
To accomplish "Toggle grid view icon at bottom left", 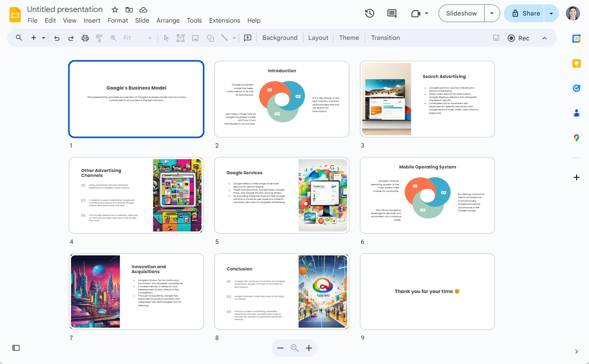I will coord(16,348).
